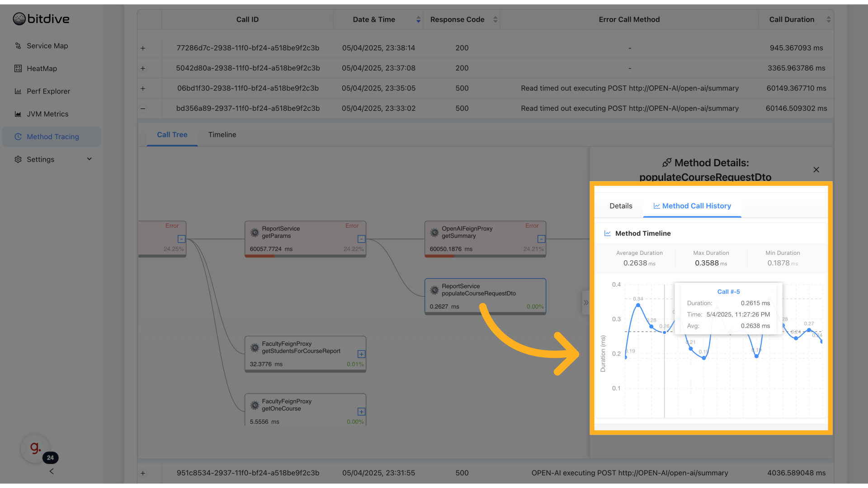Click gear icon on populateCourseRequestDto node
This screenshot has height=488, width=868.
pos(434,290)
